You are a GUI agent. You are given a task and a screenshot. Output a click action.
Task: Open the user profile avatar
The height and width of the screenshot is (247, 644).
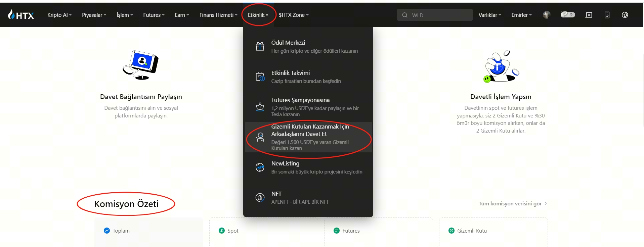(x=547, y=15)
